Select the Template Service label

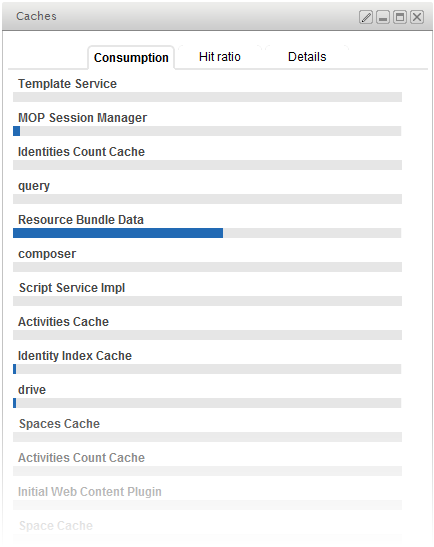tap(67, 84)
